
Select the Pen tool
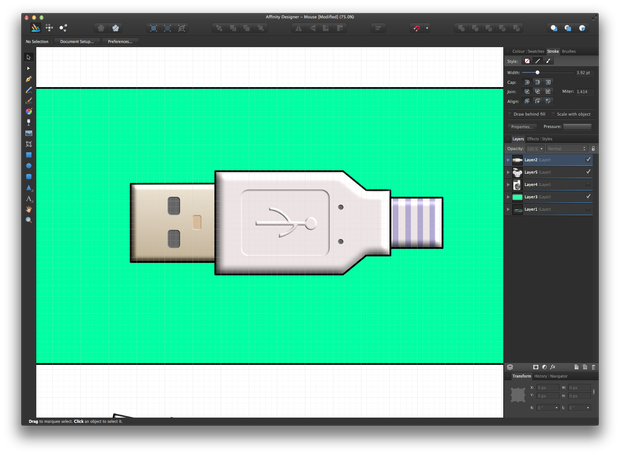tap(28, 79)
